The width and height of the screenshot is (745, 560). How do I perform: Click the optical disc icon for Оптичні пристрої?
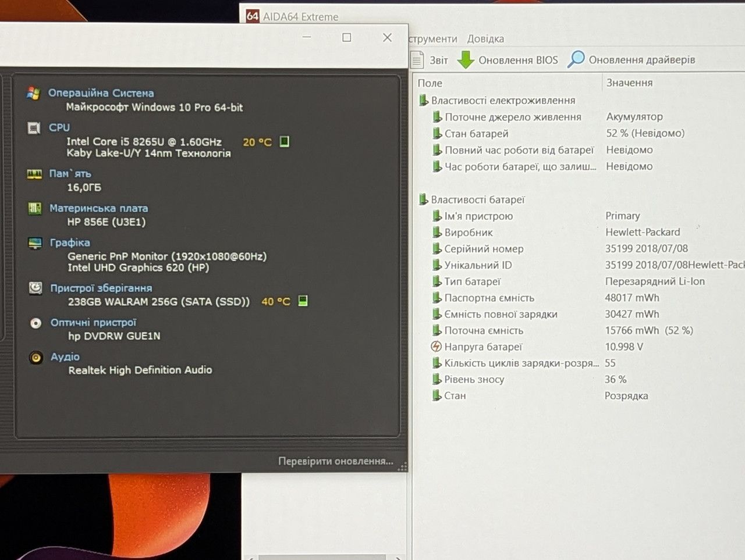[36, 323]
